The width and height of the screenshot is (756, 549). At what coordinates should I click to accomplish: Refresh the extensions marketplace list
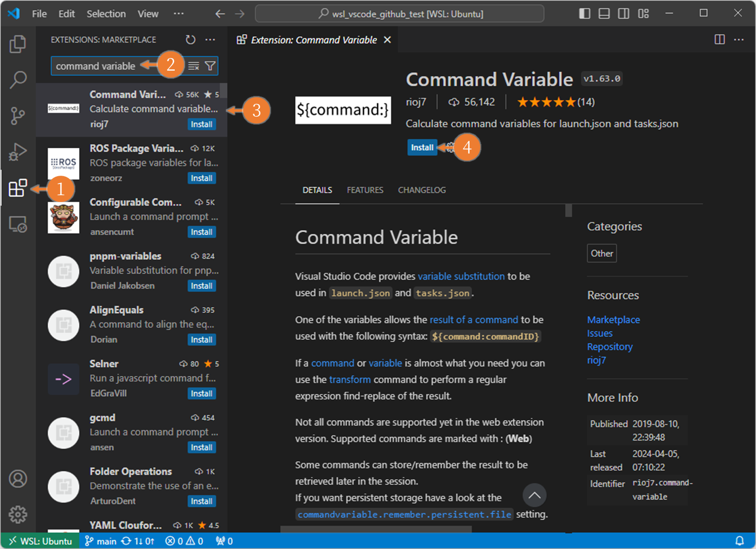click(x=190, y=40)
